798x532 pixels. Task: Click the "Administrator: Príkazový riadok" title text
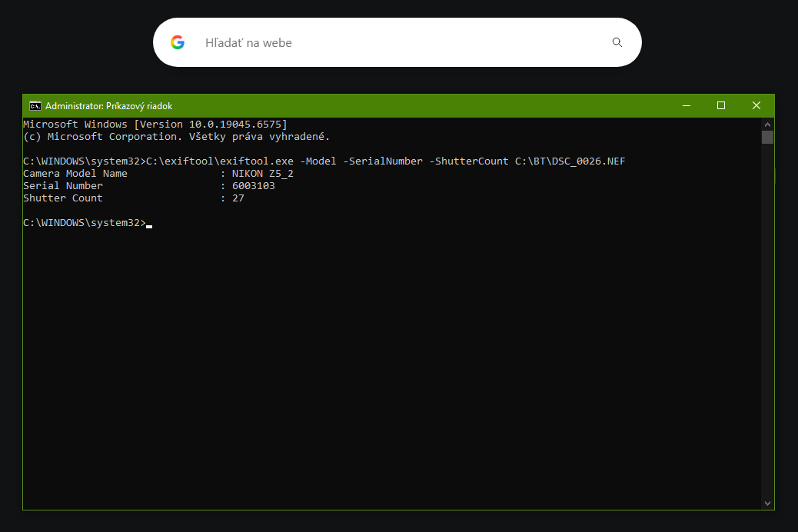(108, 106)
